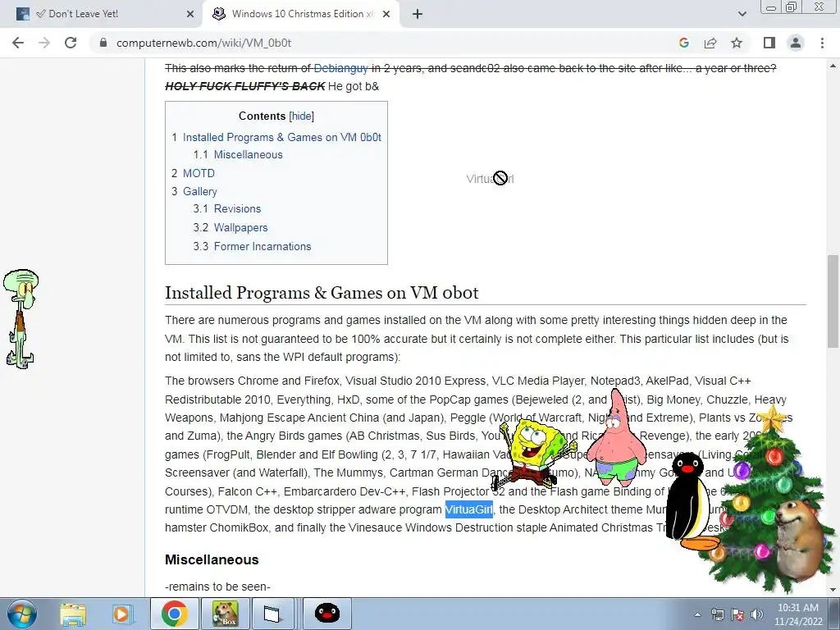Go back to the previous page
The image size is (840, 630).
click(18, 43)
